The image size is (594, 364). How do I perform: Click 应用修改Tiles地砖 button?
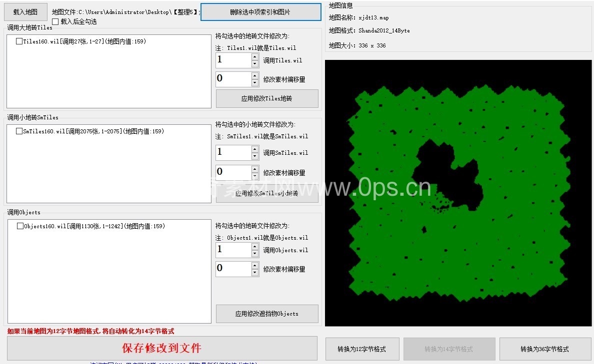tap(267, 99)
